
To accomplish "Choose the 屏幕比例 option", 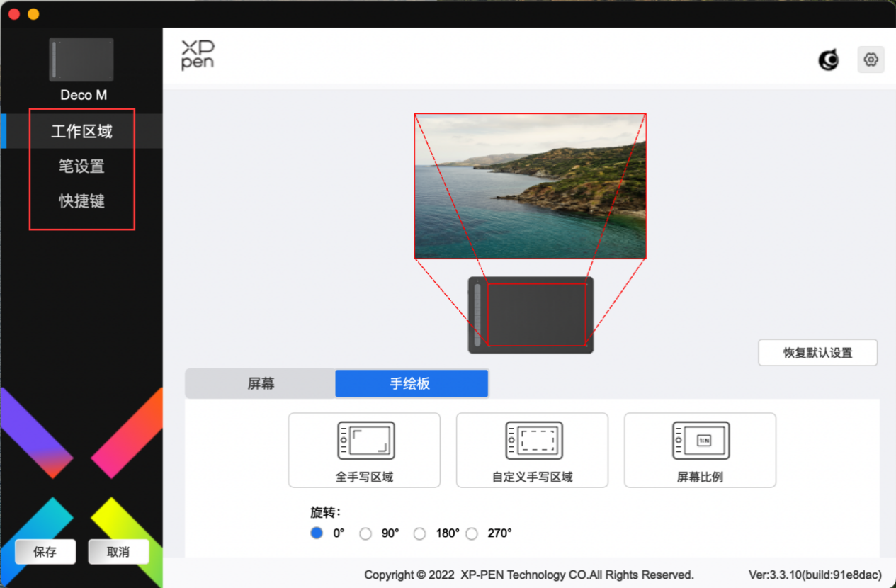I will [700, 451].
